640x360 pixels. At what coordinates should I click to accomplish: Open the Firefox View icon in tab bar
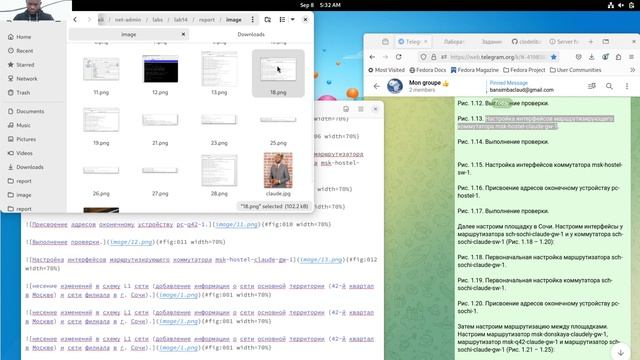(x=385, y=42)
